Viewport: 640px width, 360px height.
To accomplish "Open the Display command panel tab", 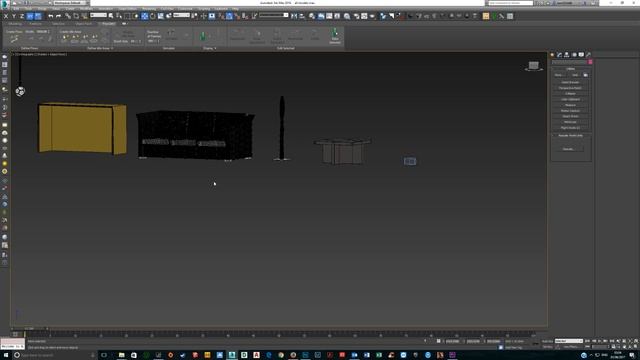I will (581, 55).
